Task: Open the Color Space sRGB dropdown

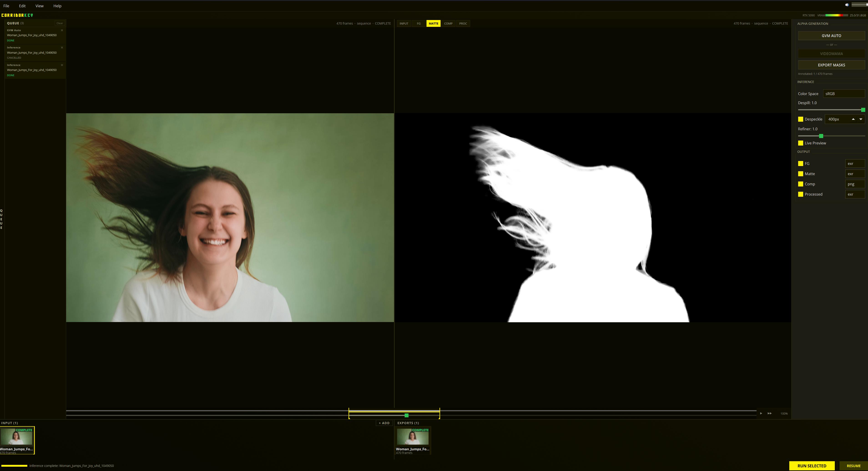Action: pyautogui.click(x=844, y=94)
